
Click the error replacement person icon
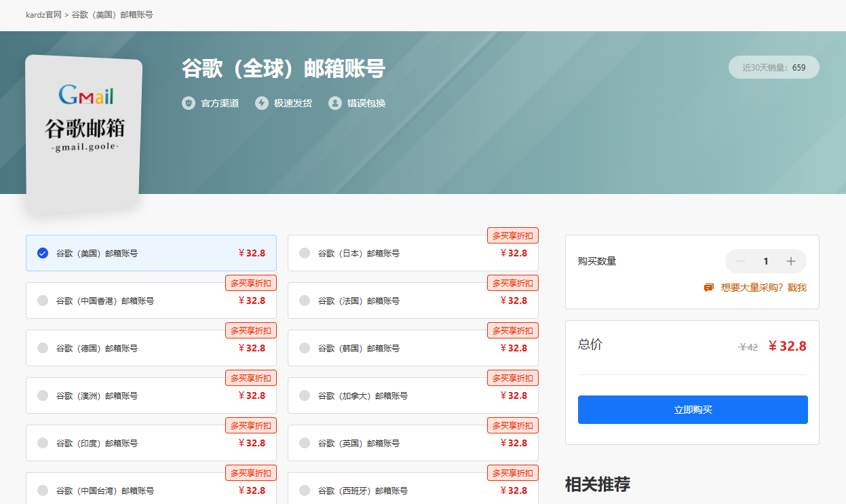[335, 103]
